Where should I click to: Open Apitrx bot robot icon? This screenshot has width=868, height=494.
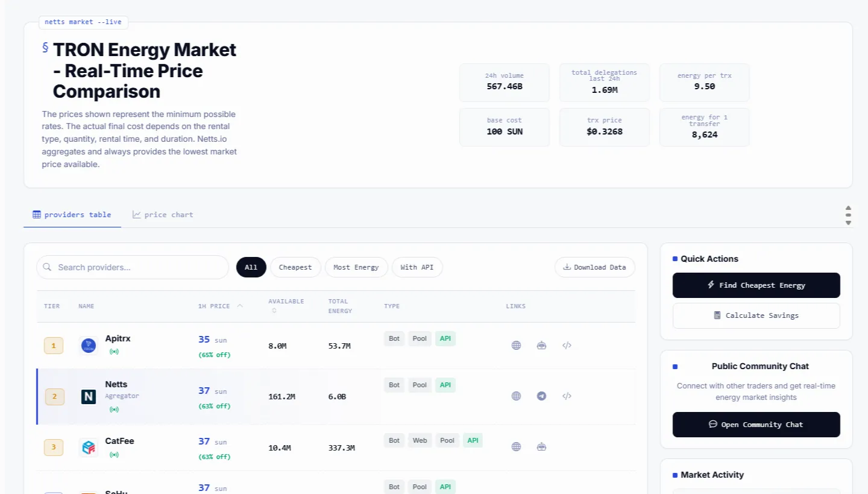(541, 346)
